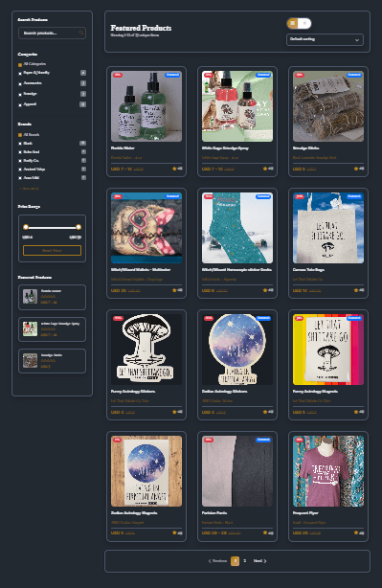Image resolution: width=382 pixels, height=588 pixels.
Task: Click the star rating on Funny Astrology Stickers
Action: (x=177, y=412)
